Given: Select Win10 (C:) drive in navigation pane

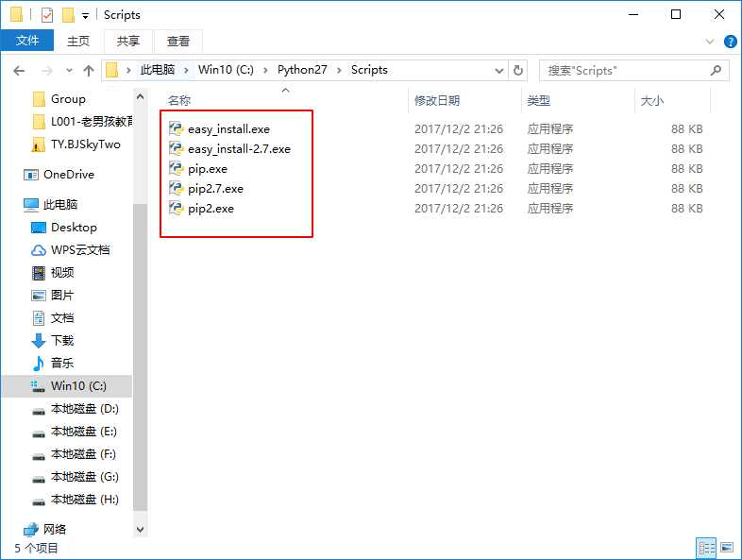Looking at the screenshot, I should point(69,386).
